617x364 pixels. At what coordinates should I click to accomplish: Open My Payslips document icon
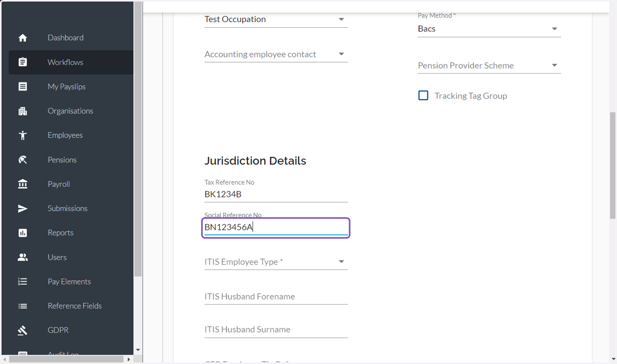[x=23, y=86]
